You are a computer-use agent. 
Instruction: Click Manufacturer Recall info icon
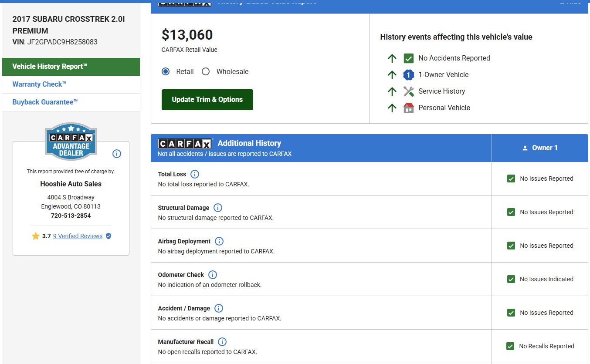[x=222, y=342]
